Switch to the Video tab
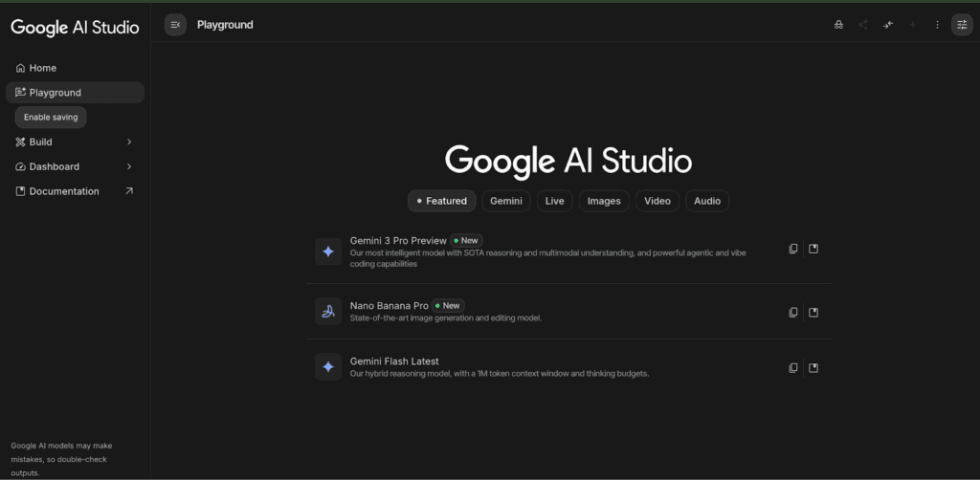Image resolution: width=980 pixels, height=480 pixels. pyautogui.click(x=657, y=201)
